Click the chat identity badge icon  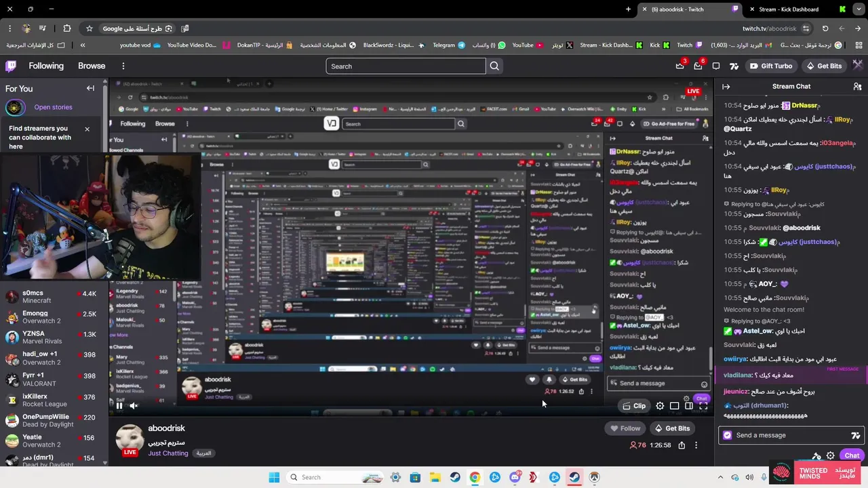[728, 435]
